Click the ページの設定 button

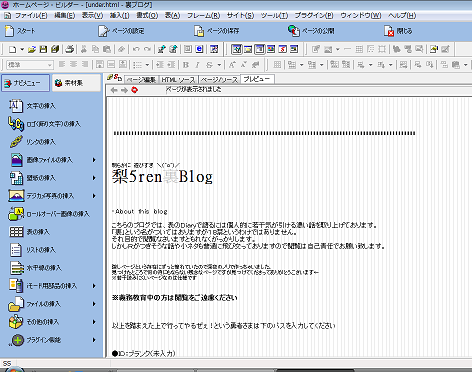[121, 31]
